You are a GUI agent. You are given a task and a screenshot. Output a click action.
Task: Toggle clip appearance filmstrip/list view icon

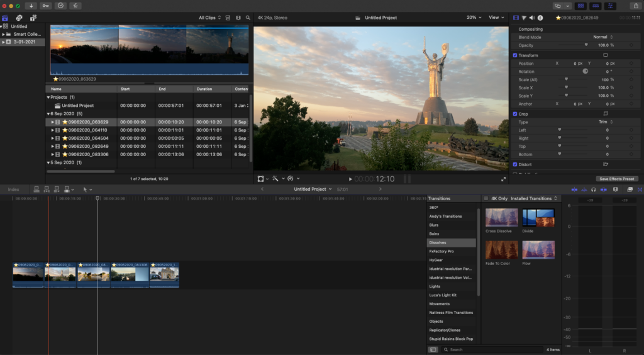tap(228, 18)
